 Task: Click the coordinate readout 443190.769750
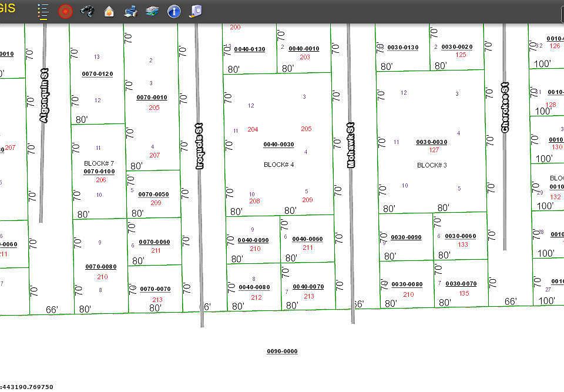tap(28, 387)
